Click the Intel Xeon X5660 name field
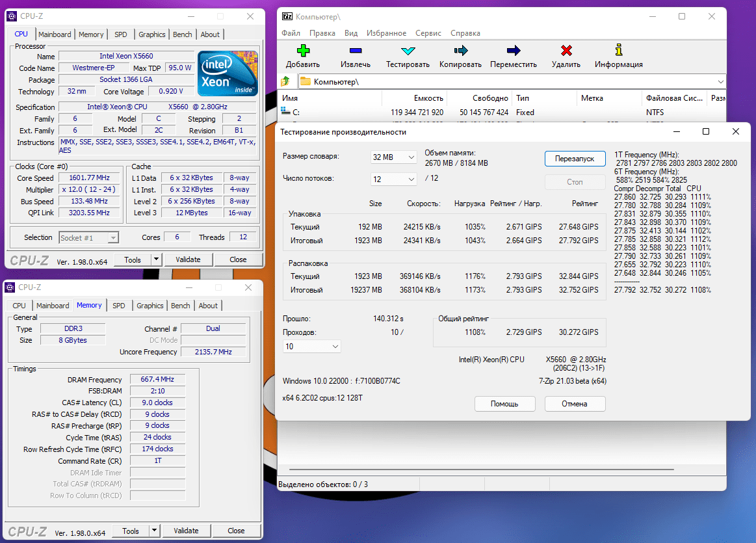Screen dimensions: 756x543 pos(126,56)
